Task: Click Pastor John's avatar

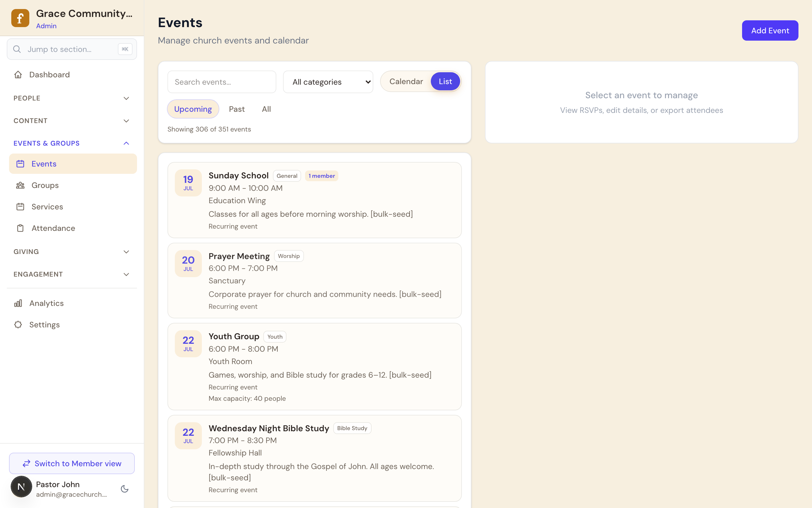Action: click(x=21, y=487)
